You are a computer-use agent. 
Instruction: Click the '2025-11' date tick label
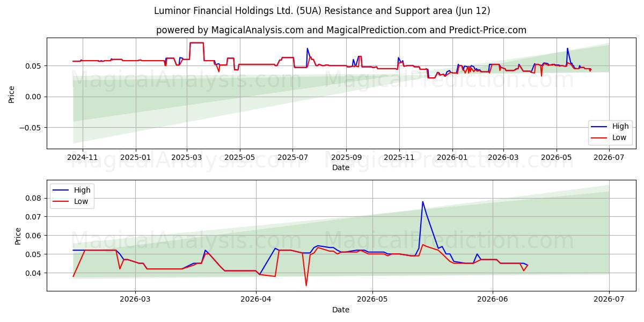pos(399,157)
